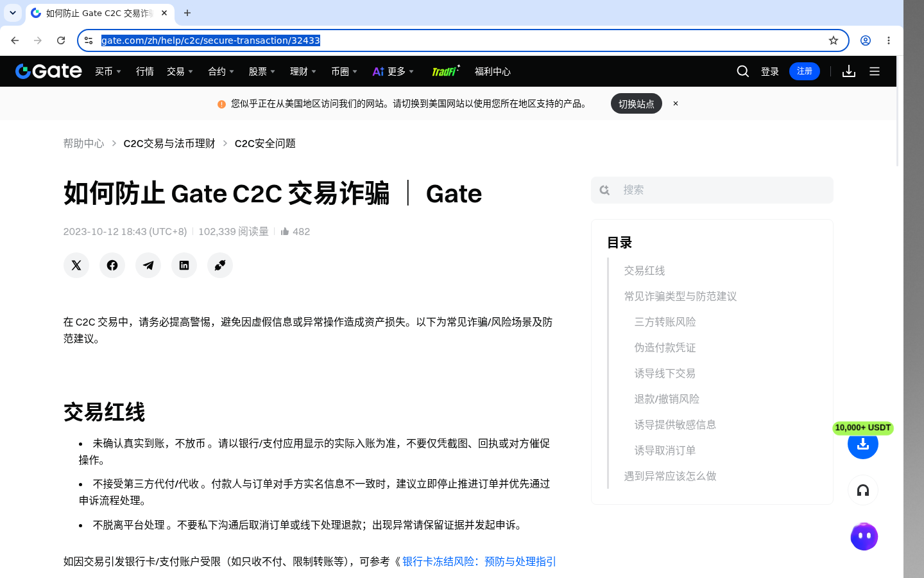Viewport: 924px width, 578px height.
Task: Expand the 买币 dropdown menu
Action: (x=108, y=71)
